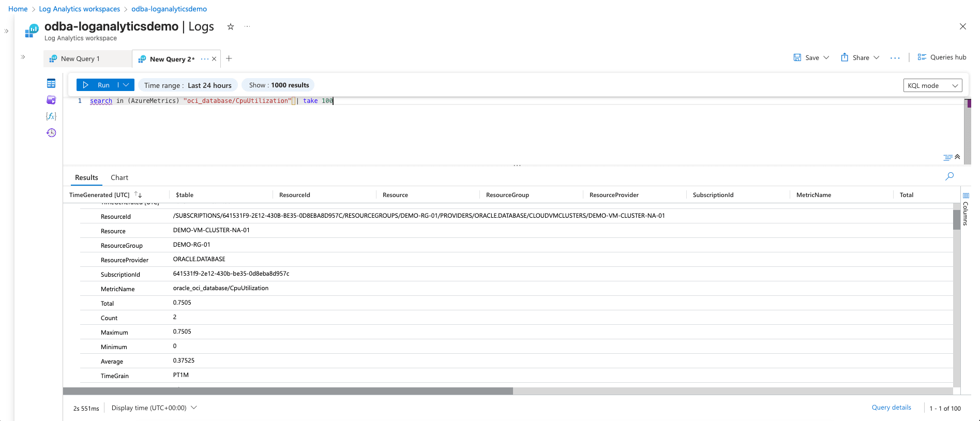Open the KQL mode dropdown
Image resolution: width=980 pixels, height=421 pixels.
pos(932,85)
